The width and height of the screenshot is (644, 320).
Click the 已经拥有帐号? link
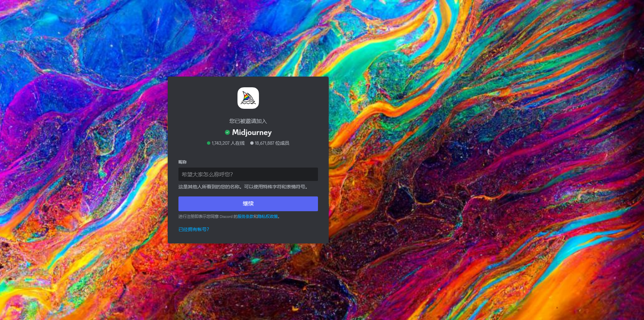[x=194, y=229]
